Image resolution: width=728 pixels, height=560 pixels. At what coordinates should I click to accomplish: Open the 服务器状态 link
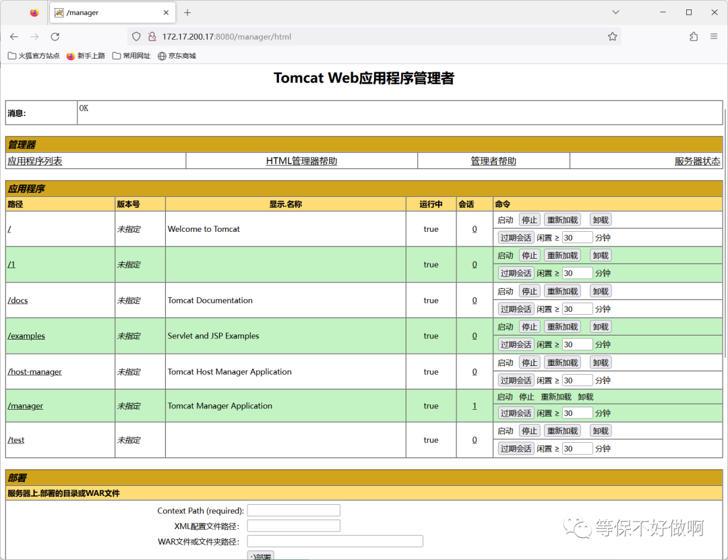pos(697,161)
